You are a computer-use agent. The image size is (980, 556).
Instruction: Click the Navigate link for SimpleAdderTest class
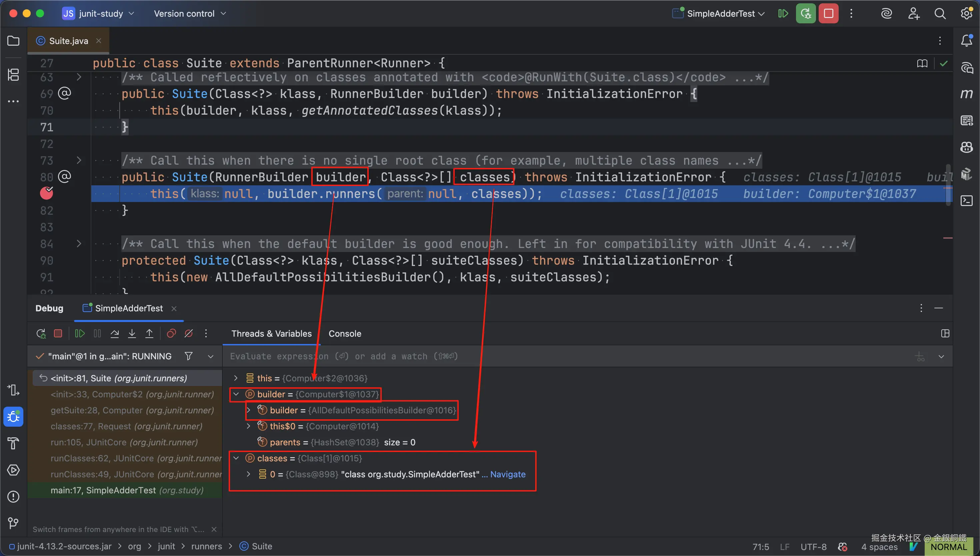tap(508, 474)
